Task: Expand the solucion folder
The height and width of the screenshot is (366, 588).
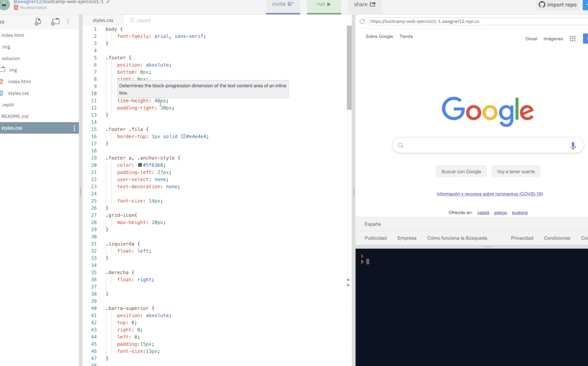Action: coord(11,58)
